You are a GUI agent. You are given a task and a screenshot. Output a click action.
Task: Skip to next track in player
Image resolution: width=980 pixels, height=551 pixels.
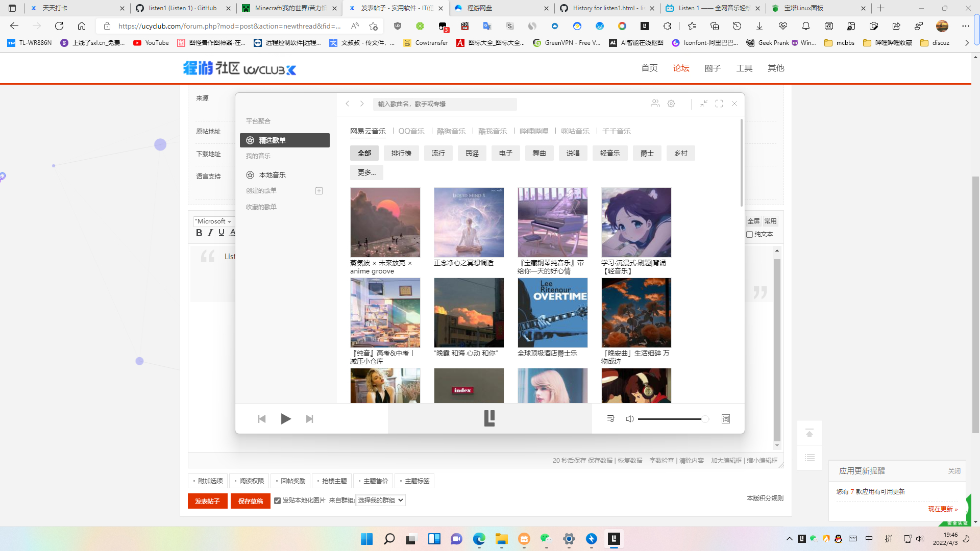[x=309, y=419]
